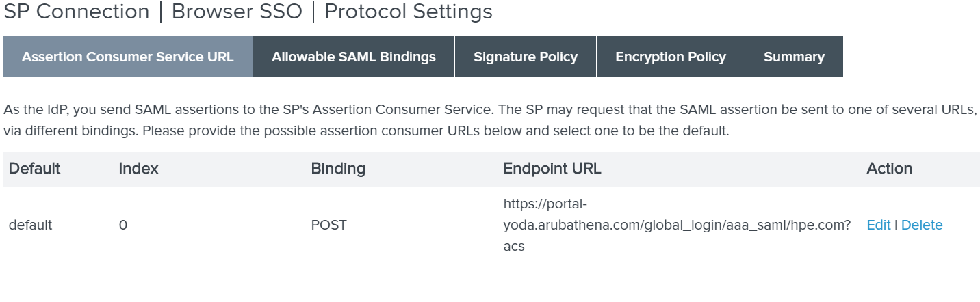The image size is (980, 302).
Task: Click Browser SSO in the page title
Action: point(236,12)
